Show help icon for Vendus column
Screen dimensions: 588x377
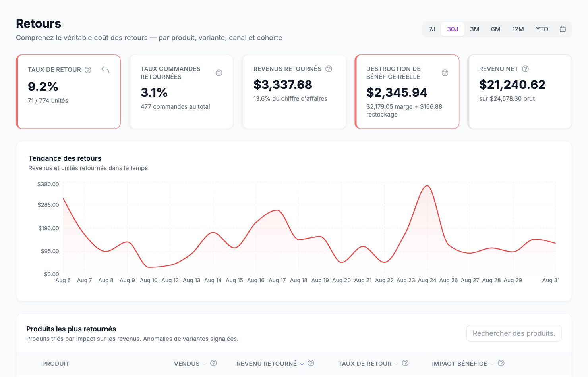(x=213, y=363)
